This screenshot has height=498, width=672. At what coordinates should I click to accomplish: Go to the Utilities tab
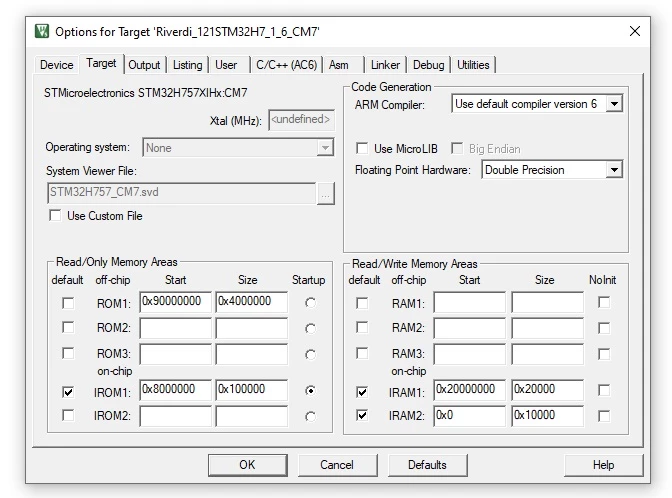click(x=473, y=65)
